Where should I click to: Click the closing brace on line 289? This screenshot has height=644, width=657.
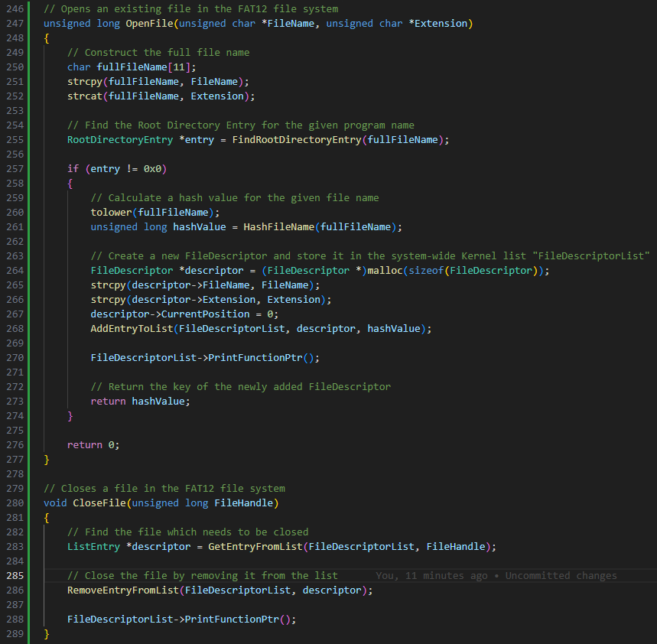(x=47, y=633)
